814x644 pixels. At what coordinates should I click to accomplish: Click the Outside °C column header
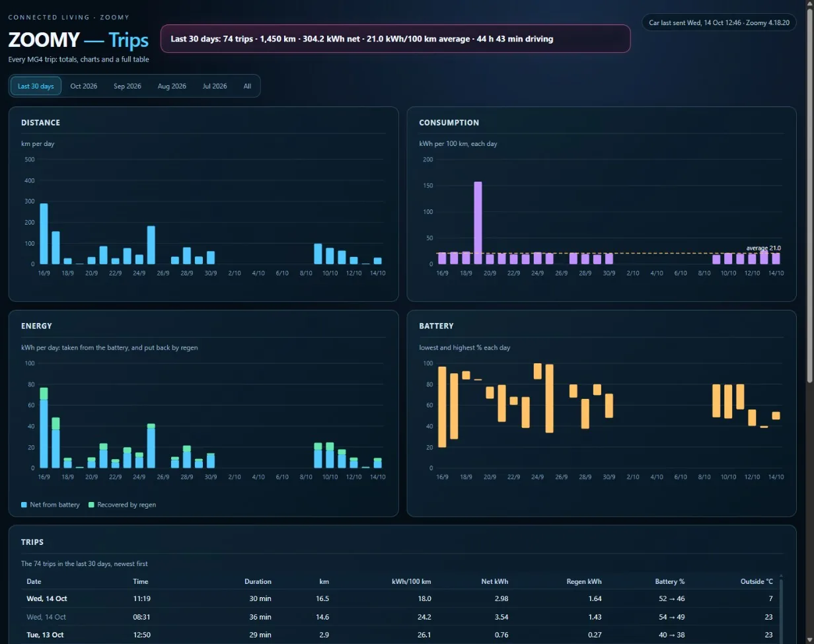pyautogui.click(x=757, y=581)
